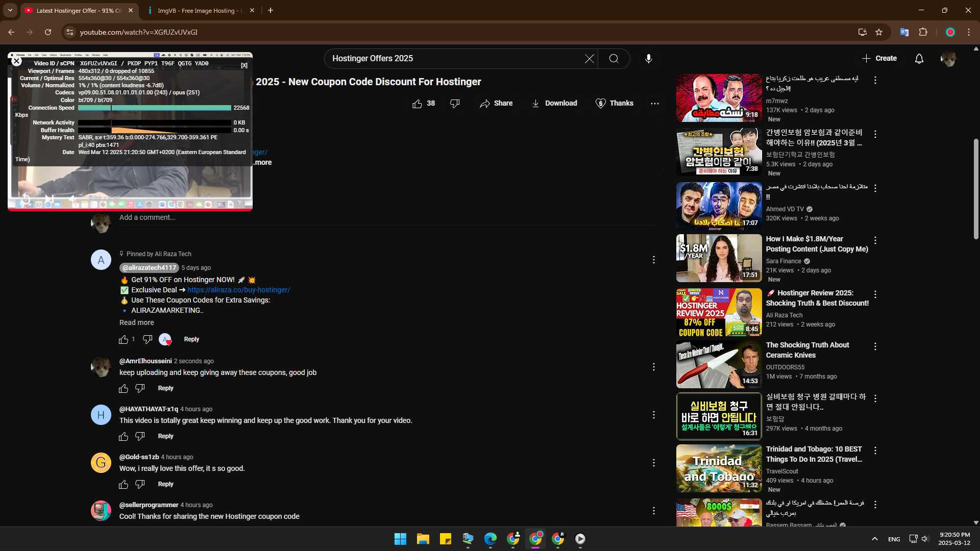
Task: Send Thanks to the creator
Action: tap(615, 104)
